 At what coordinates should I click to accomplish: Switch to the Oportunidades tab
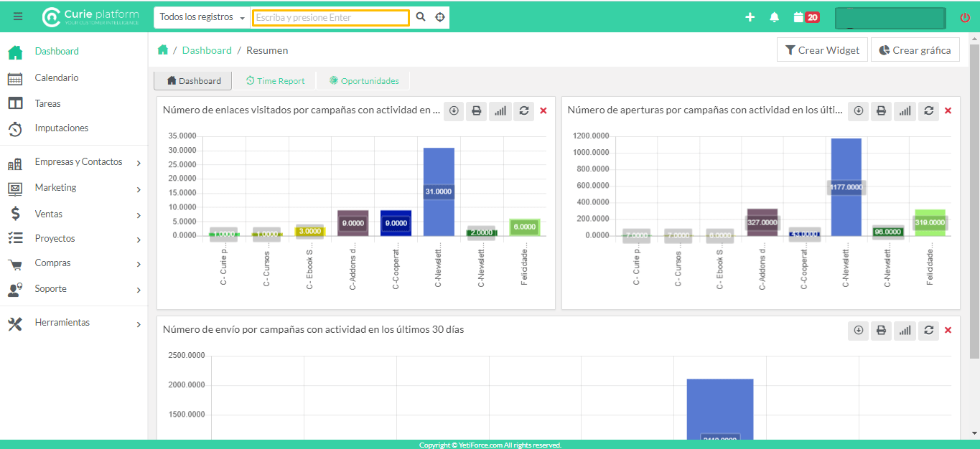(x=364, y=81)
